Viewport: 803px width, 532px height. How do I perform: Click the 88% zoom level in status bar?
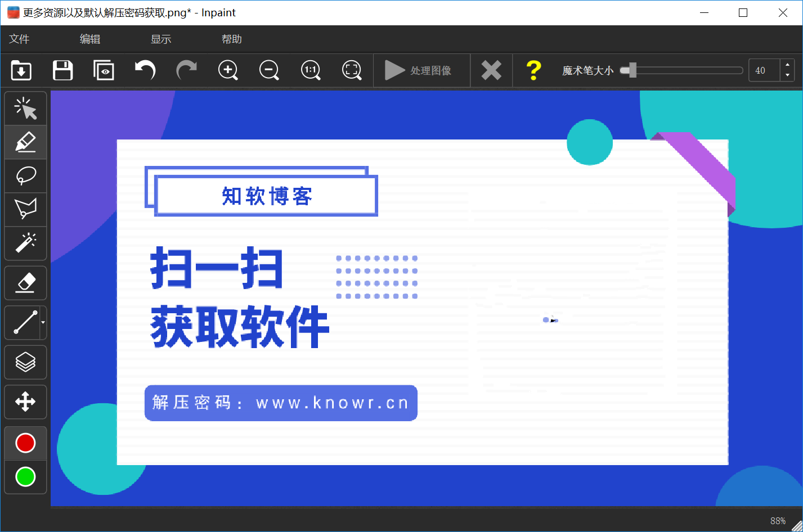tap(778, 521)
